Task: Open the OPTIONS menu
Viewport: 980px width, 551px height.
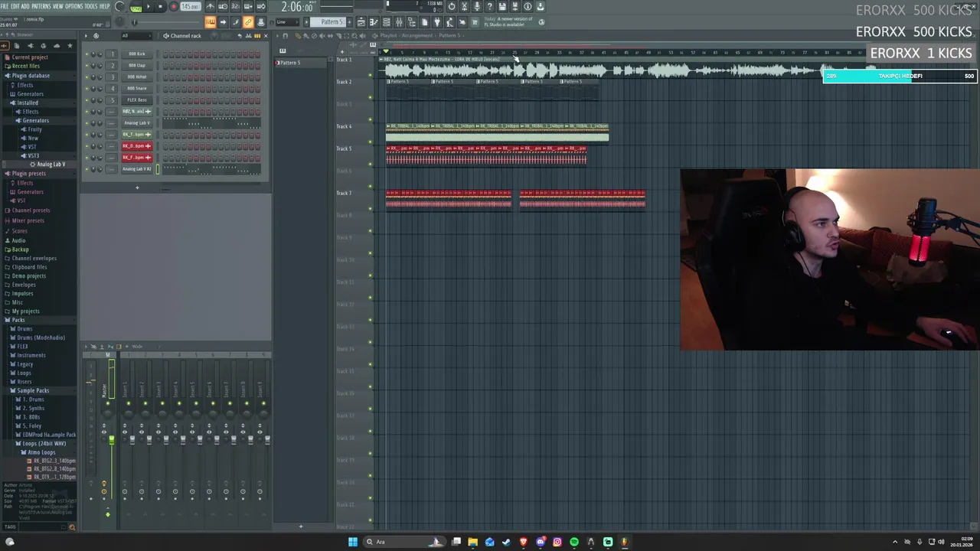Action: pos(74,6)
